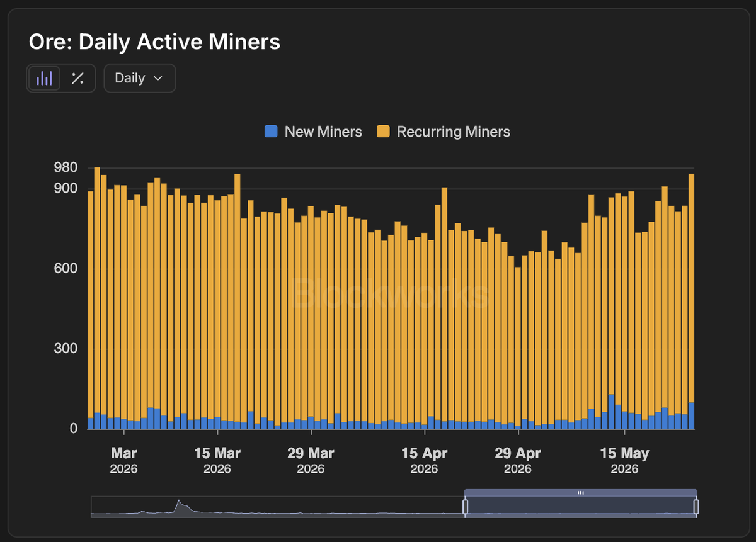
Task: Click the 15 Apr 2026 x-axis label
Action: click(x=424, y=460)
